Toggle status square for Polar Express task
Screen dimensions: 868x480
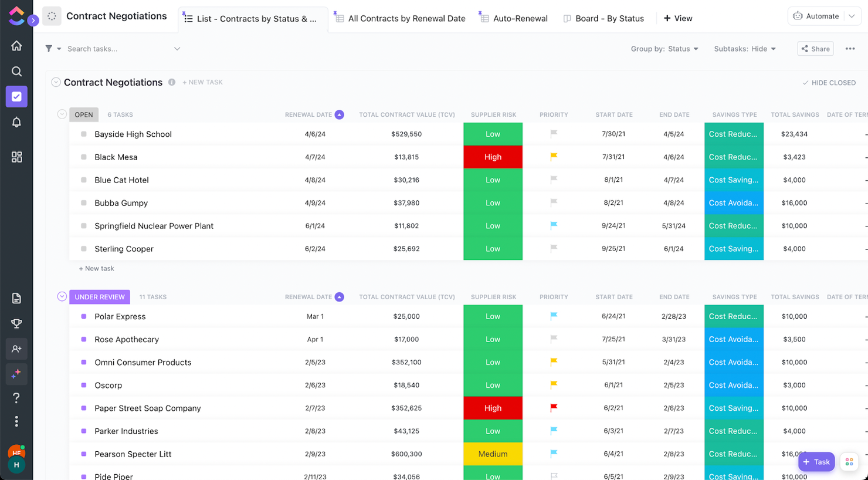pos(84,316)
